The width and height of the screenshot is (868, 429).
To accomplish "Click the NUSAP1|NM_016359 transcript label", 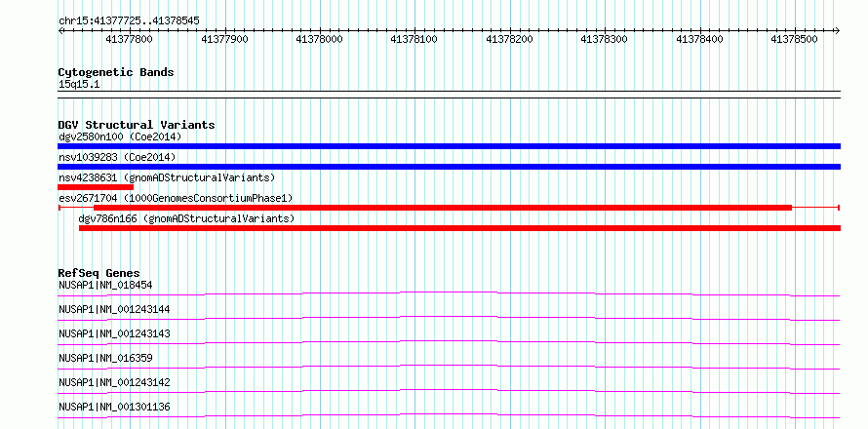I will click(105, 358).
